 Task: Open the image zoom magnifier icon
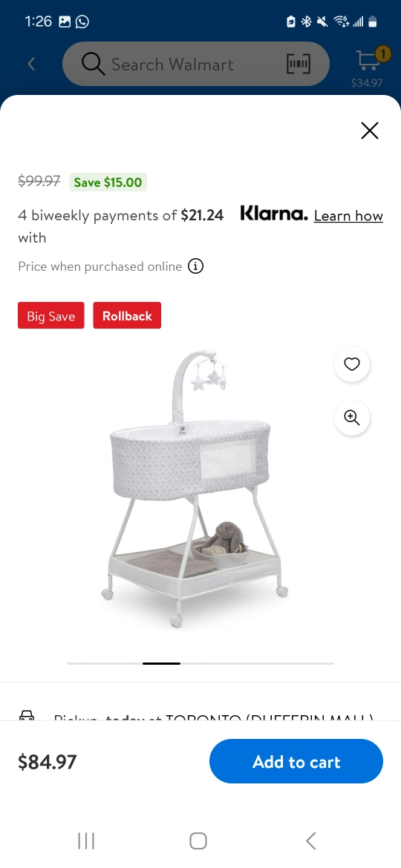click(352, 418)
